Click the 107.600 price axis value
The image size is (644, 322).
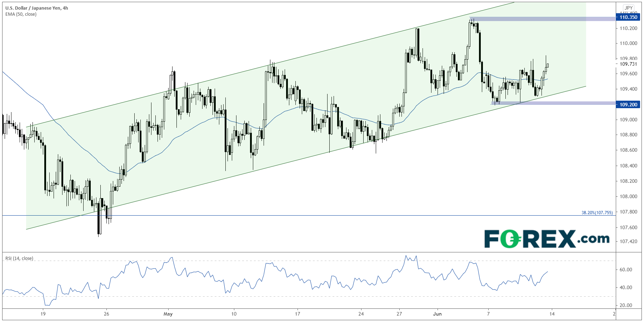628,228
